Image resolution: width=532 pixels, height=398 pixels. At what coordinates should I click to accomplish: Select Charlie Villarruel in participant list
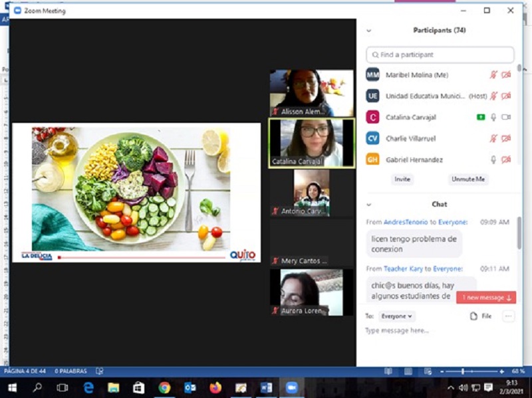coord(411,139)
